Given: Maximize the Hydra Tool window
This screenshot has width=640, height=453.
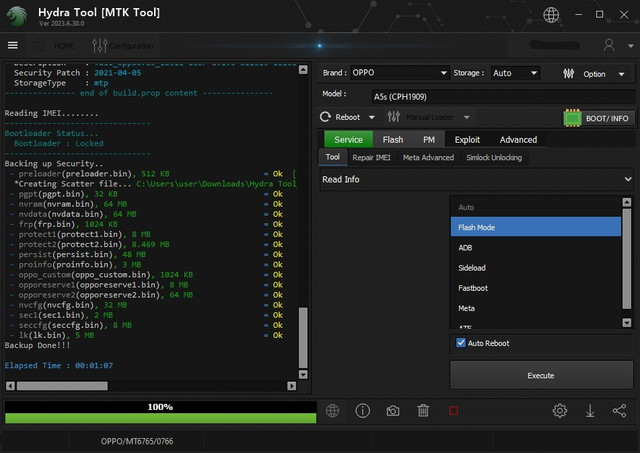Looking at the screenshot, I should click(x=599, y=15).
